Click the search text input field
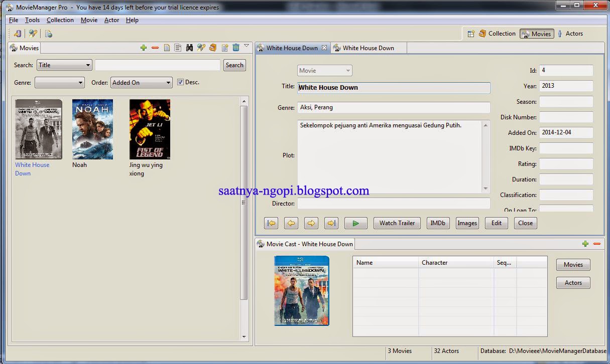The image size is (610, 364). [x=158, y=65]
